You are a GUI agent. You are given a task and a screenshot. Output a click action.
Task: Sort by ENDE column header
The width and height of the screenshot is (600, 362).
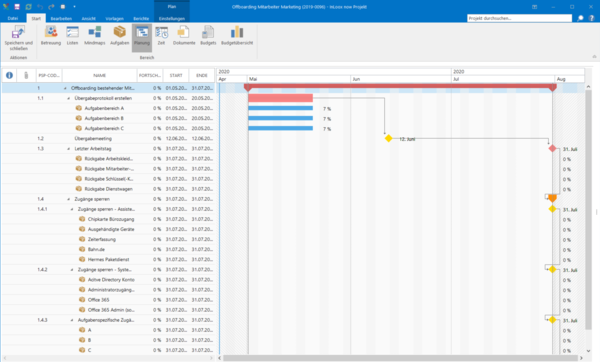click(202, 75)
